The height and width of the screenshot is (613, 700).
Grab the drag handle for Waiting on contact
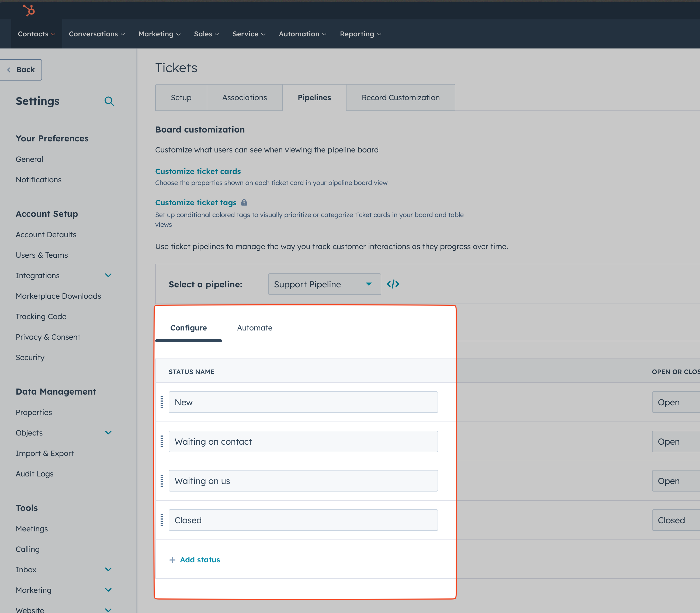162,442
